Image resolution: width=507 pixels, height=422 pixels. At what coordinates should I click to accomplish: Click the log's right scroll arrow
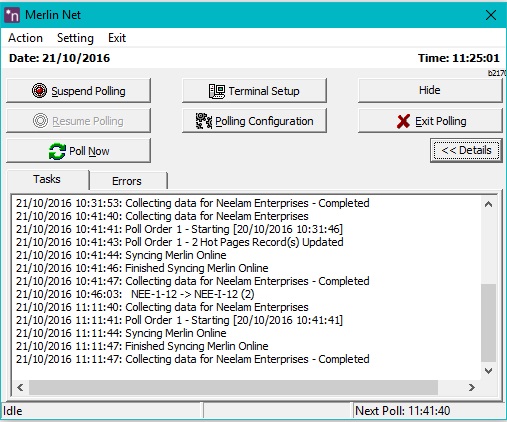(471, 387)
